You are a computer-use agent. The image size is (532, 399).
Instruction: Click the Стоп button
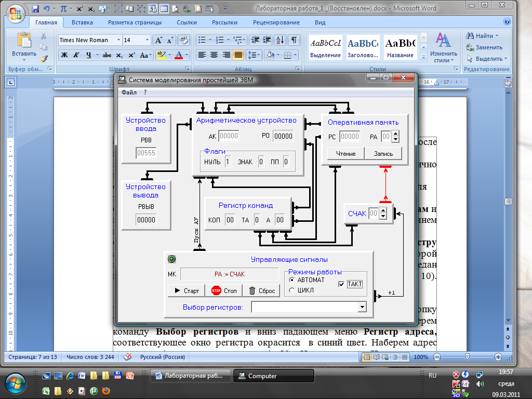223,291
